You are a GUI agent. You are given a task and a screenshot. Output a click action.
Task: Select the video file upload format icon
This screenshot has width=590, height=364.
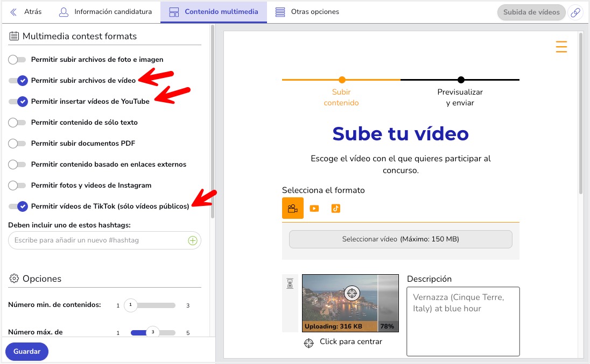point(292,209)
